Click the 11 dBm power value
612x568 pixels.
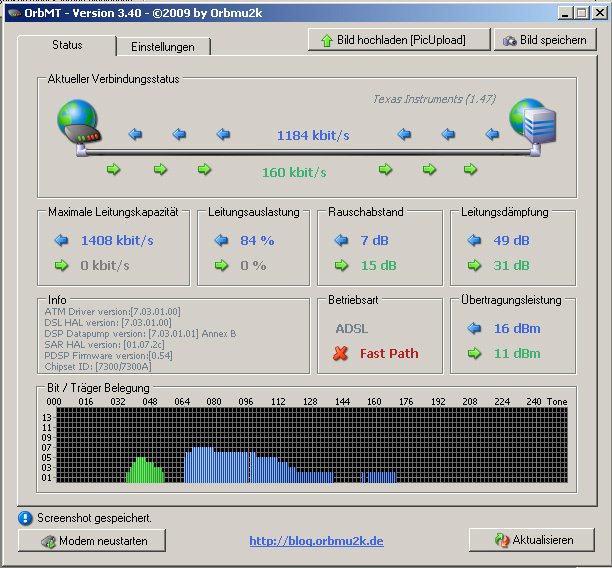[517, 353]
